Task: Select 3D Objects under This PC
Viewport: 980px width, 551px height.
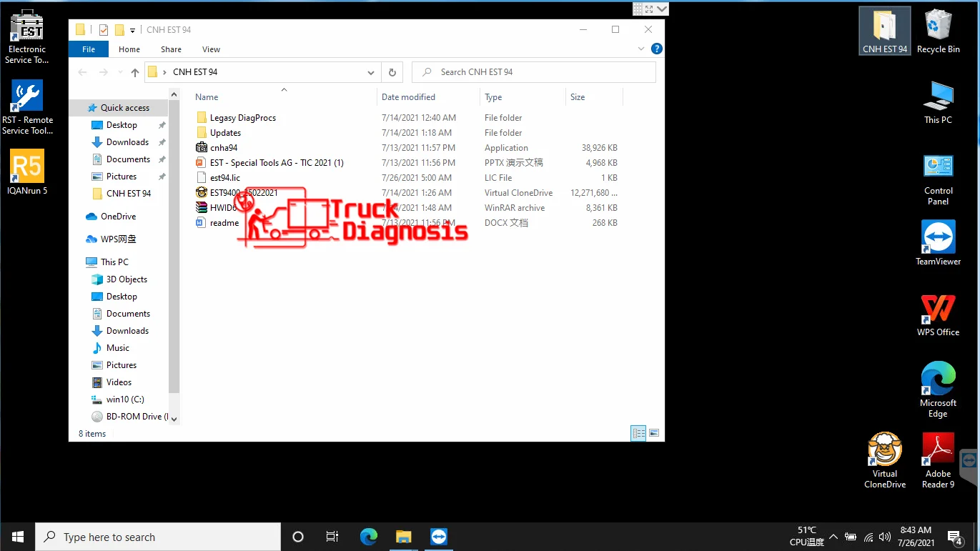Action: pyautogui.click(x=127, y=279)
